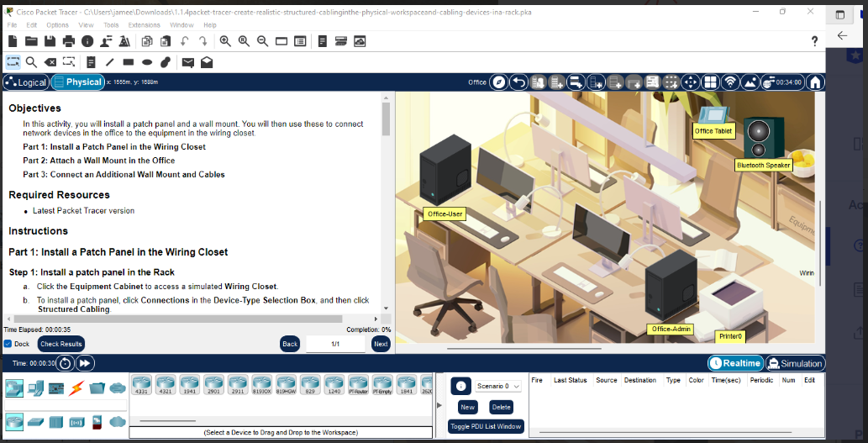Create a new file with New icon
This screenshot has height=443, width=868.
click(x=13, y=41)
